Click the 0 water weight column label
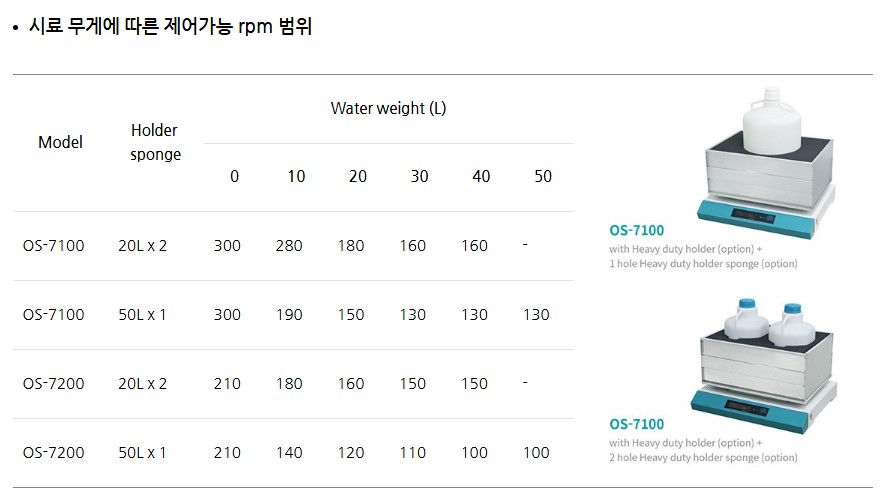885x497 pixels. point(234,176)
